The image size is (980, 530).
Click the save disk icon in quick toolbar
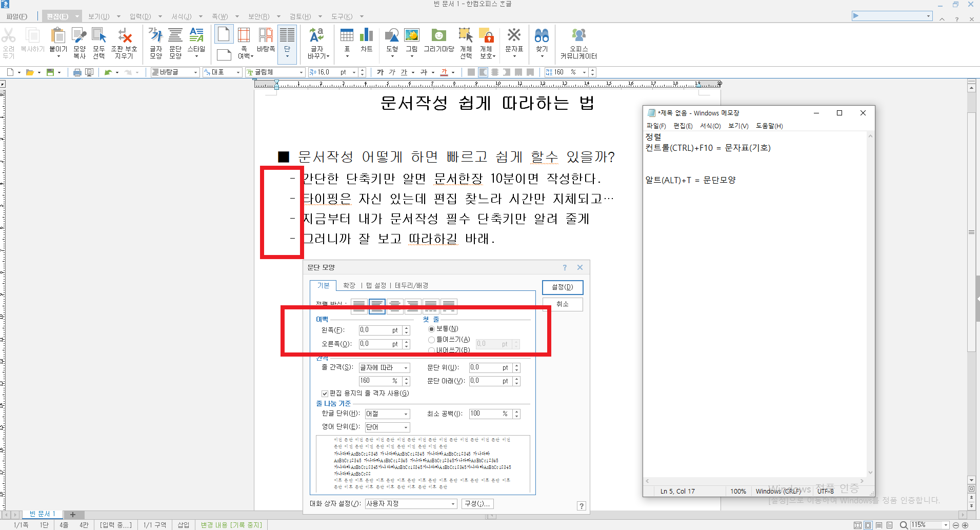pos(50,72)
